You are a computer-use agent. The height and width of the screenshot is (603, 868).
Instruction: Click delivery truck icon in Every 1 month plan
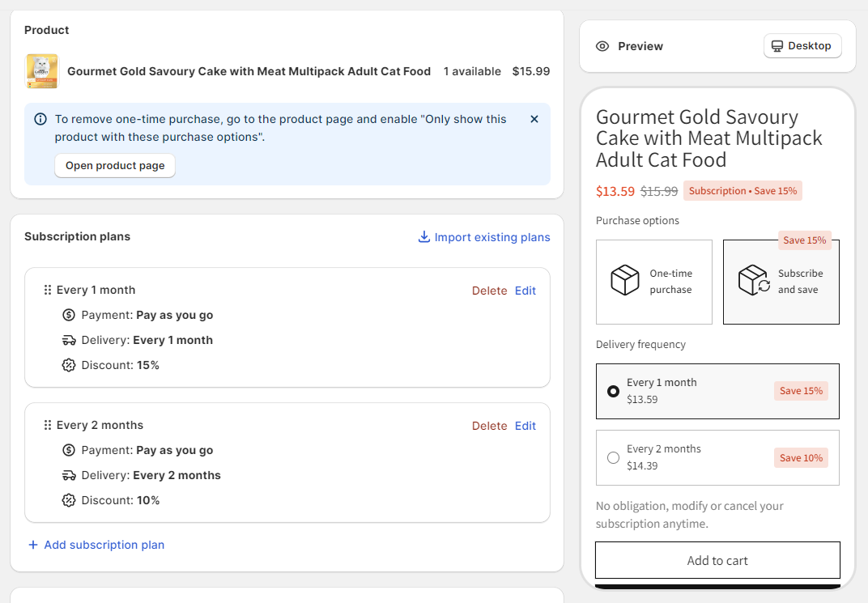pos(69,340)
